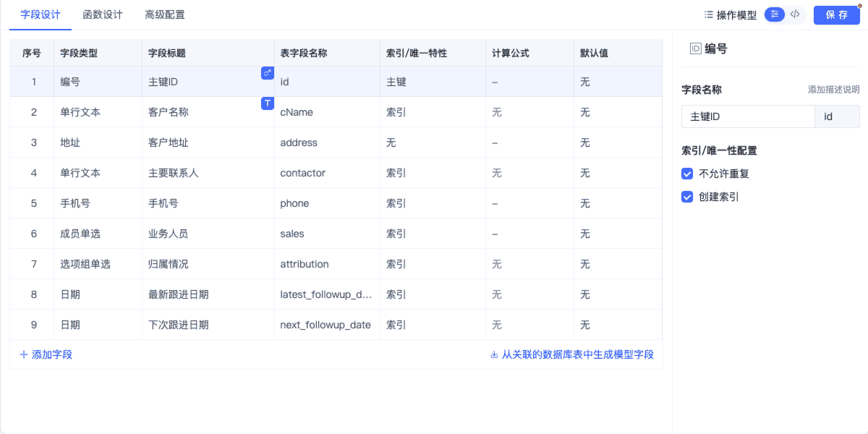This screenshot has height=434, width=868.
Task: Click the 字段标题 column header
Action: [x=208, y=53]
